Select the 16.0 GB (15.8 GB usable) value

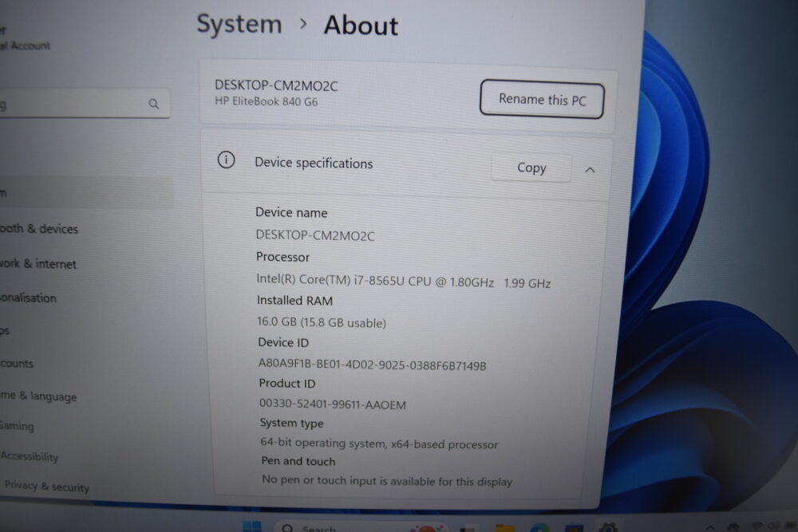tap(322, 322)
